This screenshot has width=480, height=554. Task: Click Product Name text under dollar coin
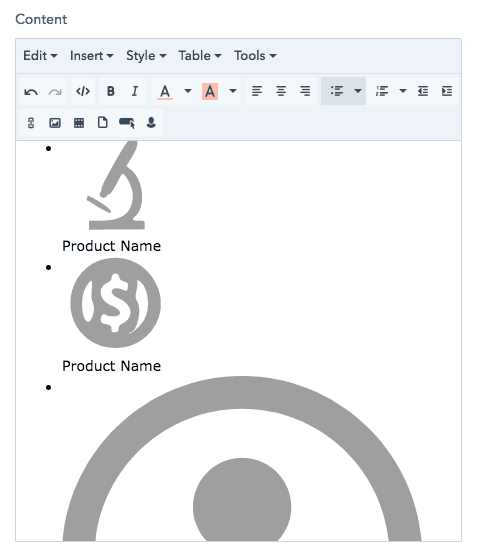(112, 366)
